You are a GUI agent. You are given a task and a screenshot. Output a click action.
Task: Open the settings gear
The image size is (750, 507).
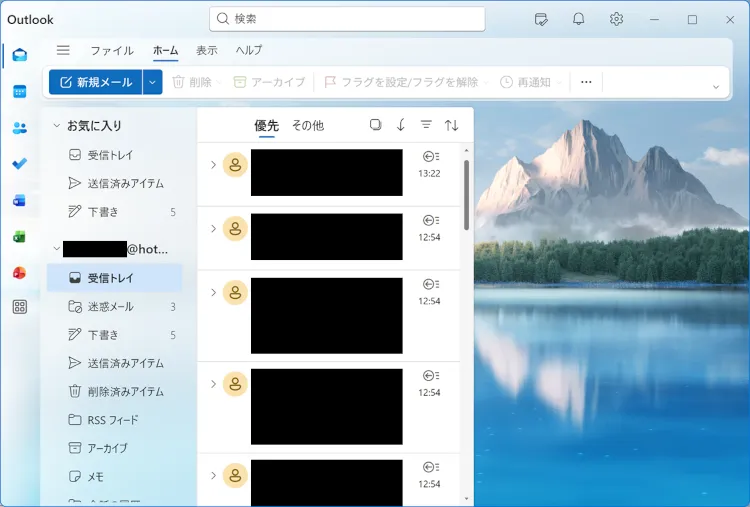[x=616, y=19]
